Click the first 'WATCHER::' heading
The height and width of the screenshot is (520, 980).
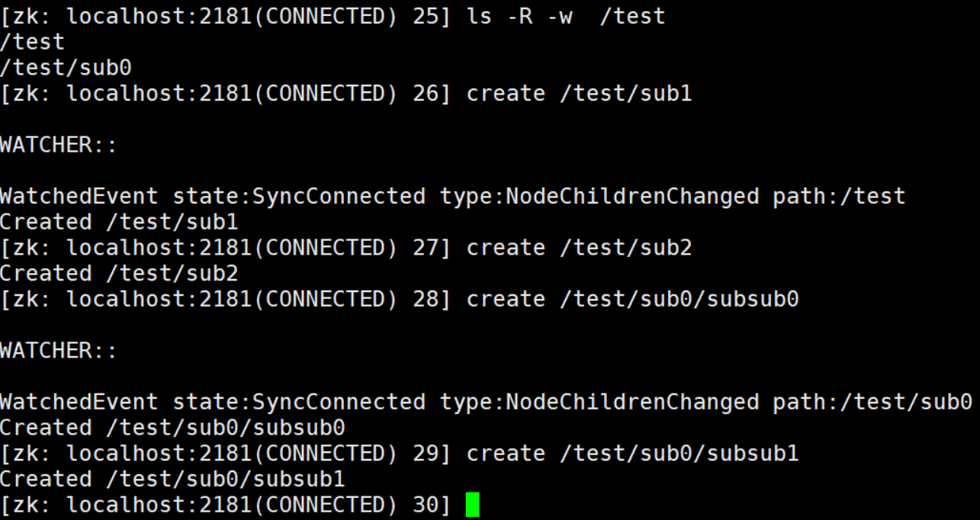[x=59, y=145]
